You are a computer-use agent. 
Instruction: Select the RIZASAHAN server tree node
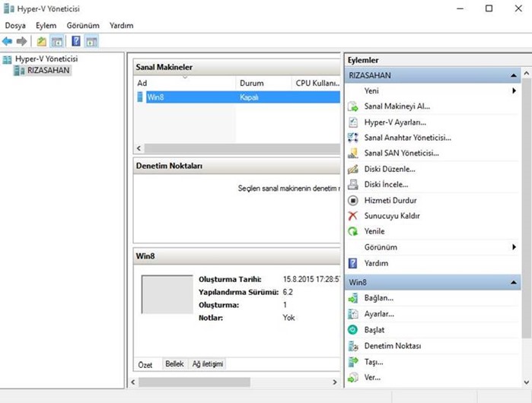48,71
